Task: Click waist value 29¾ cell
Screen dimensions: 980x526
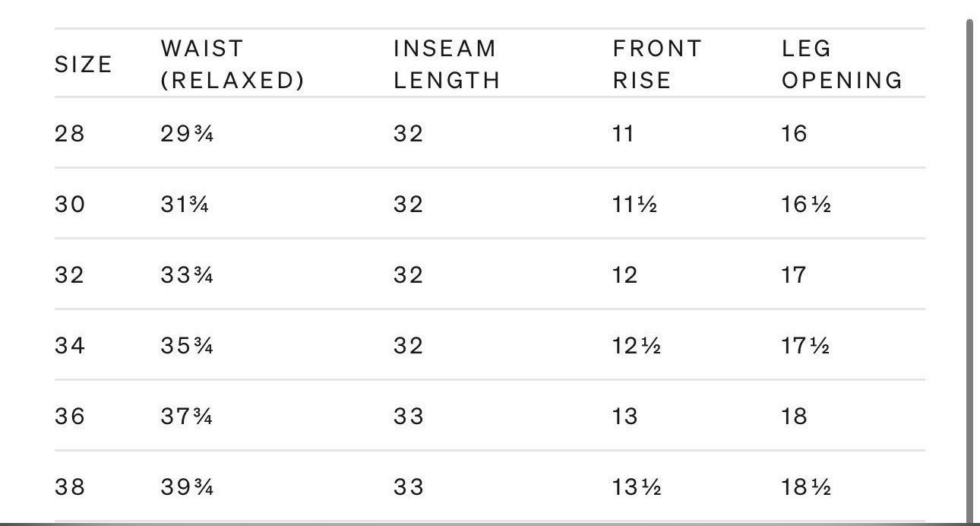Action: coord(187,134)
